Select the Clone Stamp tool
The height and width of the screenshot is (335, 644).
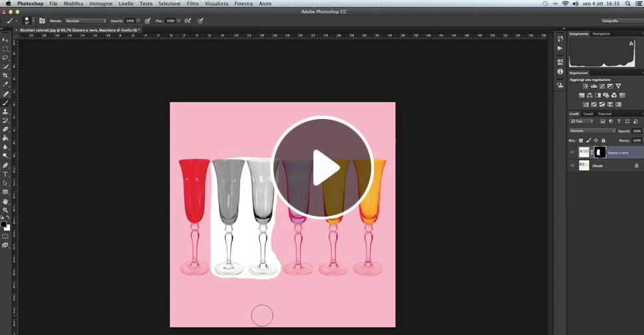click(x=5, y=112)
